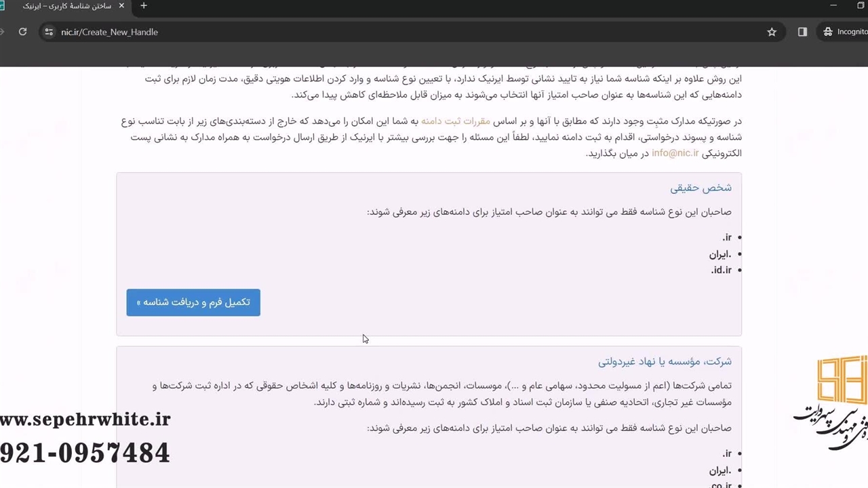Go forward using the forward arrow
Viewport: 868px width, 488px height.
[3, 32]
